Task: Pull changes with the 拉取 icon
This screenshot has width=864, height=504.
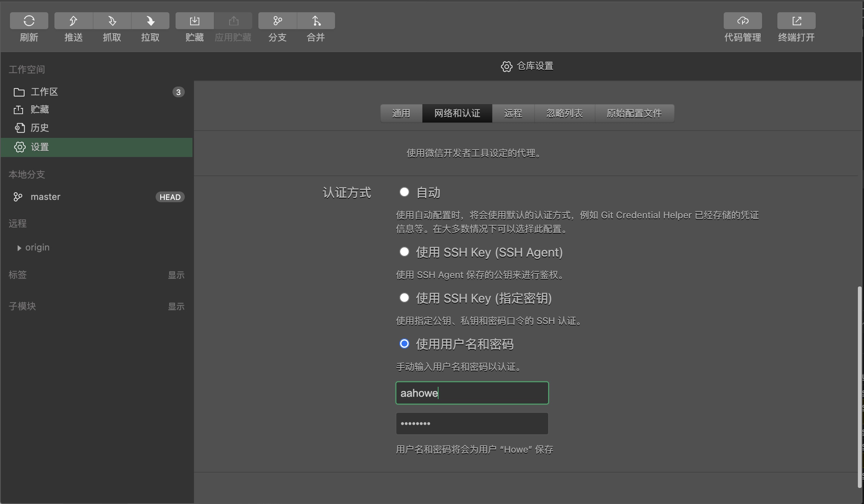Action: click(150, 21)
